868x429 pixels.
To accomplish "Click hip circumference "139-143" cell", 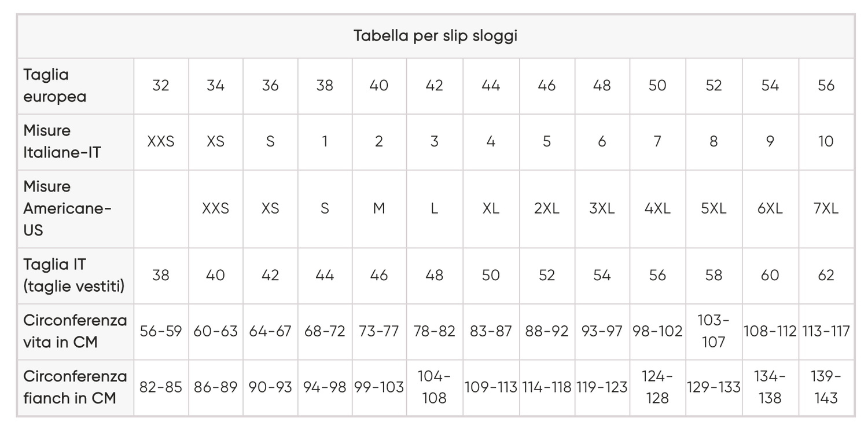I will [x=826, y=387].
